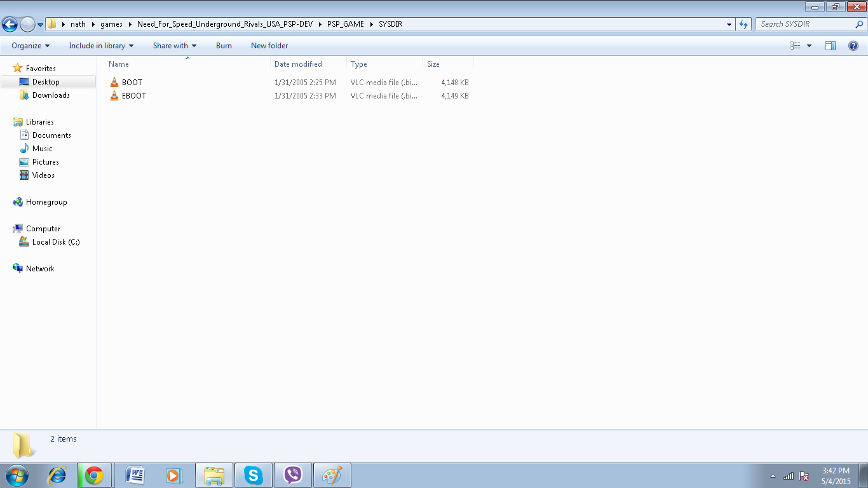The height and width of the screenshot is (488, 868).
Task: Open recent locations dropdown arrow
Action: point(40,25)
